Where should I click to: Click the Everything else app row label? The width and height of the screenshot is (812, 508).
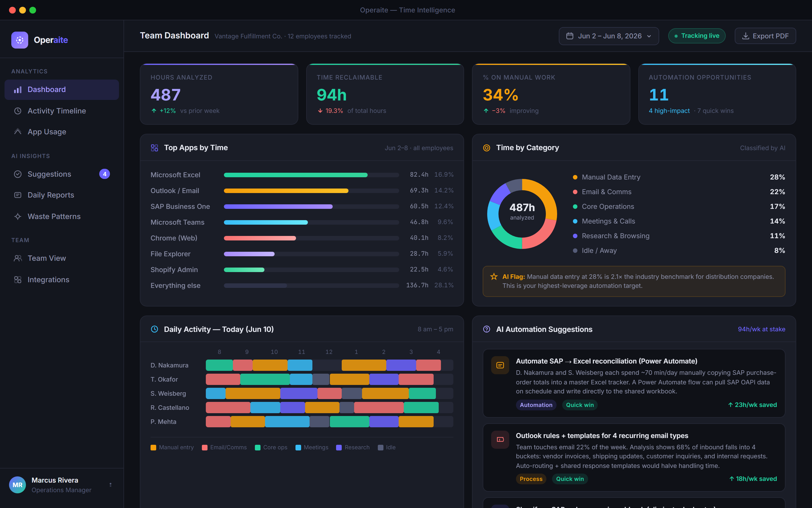pos(175,286)
